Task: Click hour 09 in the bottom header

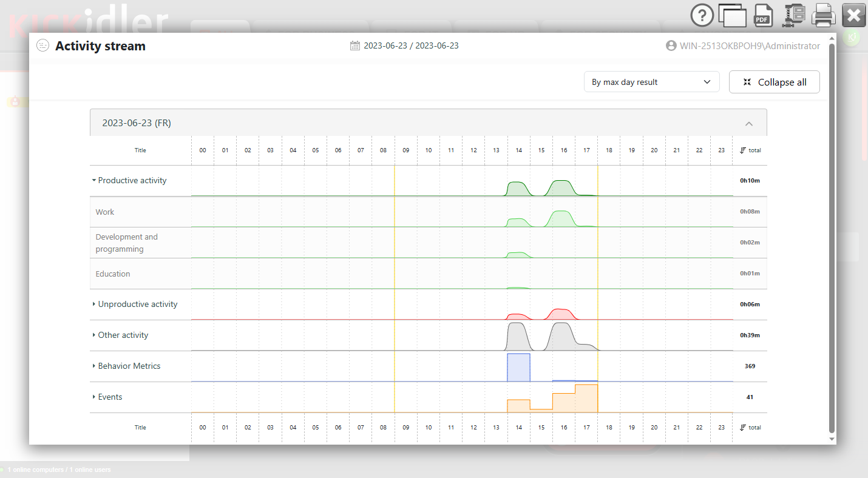Action: 406,428
